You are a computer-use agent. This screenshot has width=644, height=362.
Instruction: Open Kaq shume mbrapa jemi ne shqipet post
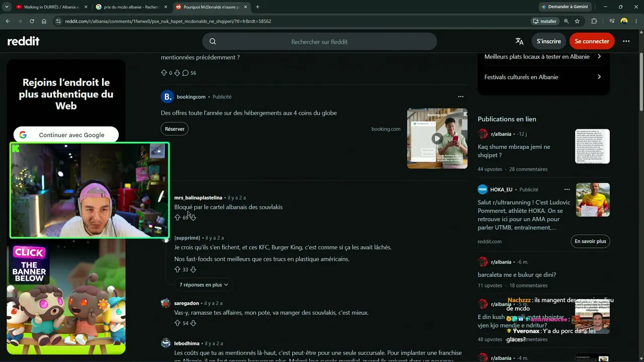click(514, 151)
